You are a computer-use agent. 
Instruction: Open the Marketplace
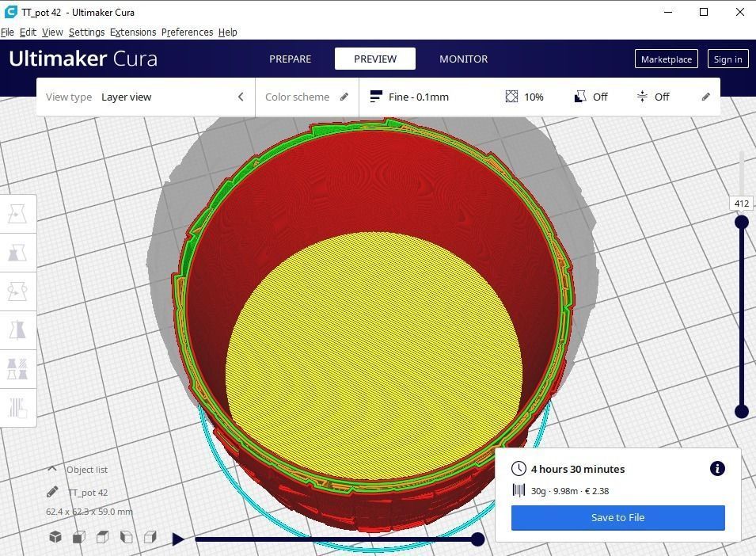coord(667,59)
